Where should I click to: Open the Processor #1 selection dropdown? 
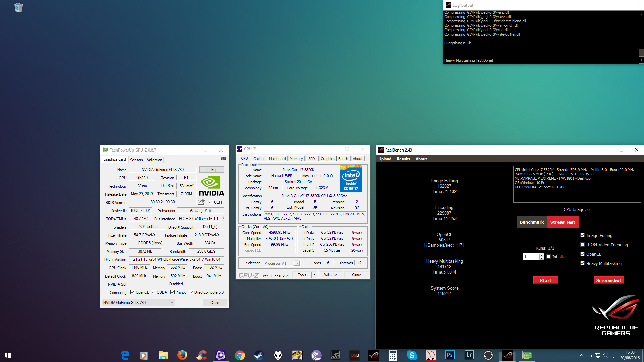(x=281, y=263)
